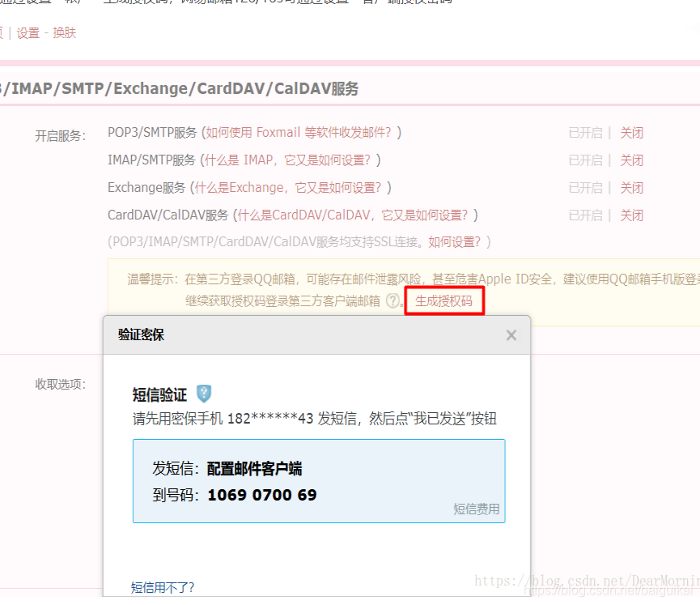
Task: Click the masked phone number 182******43
Action: [x=270, y=419]
